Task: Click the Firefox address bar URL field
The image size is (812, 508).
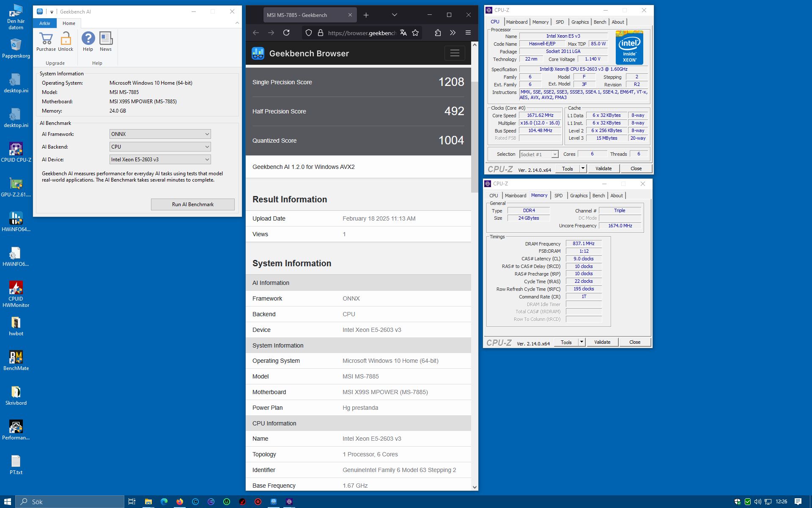Action: click(362, 33)
